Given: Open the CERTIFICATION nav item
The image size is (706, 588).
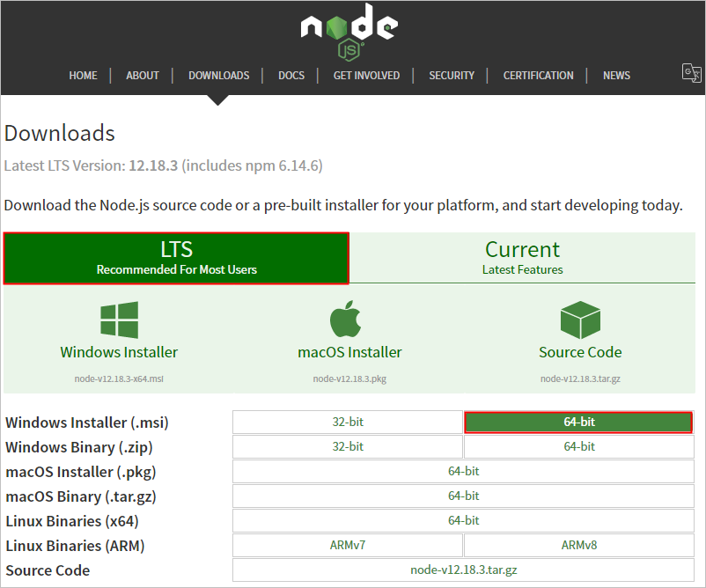Looking at the screenshot, I should [x=539, y=75].
